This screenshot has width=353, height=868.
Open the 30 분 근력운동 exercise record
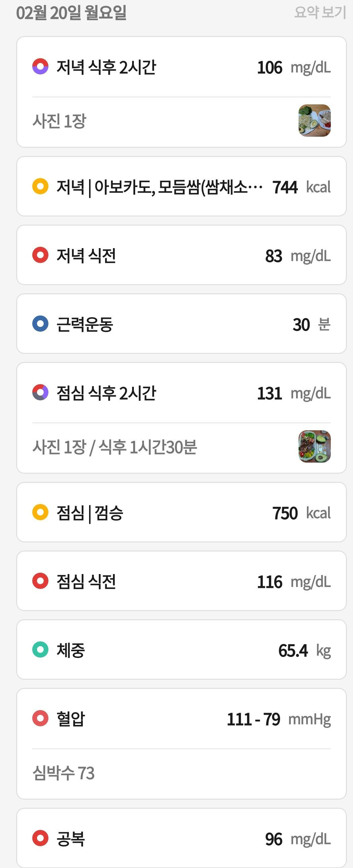pos(182,324)
